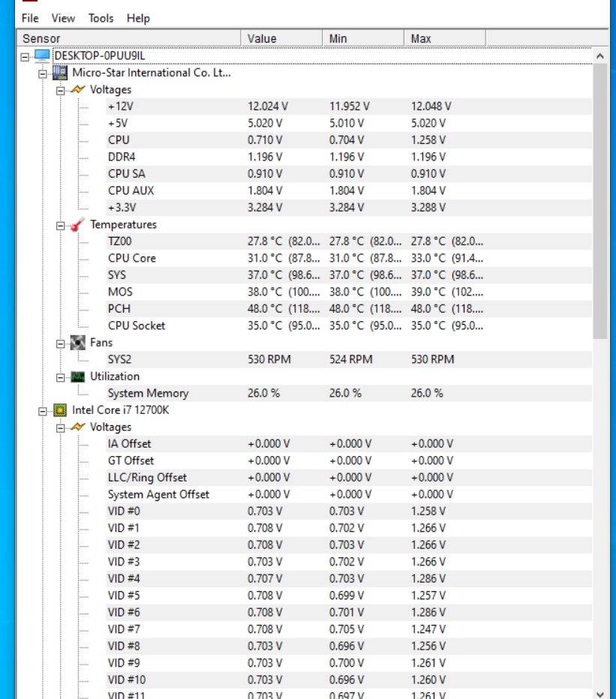This screenshot has width=616, height=699.
Task: Click the voltage icon under Micro-Star
Action: point(77,89)
